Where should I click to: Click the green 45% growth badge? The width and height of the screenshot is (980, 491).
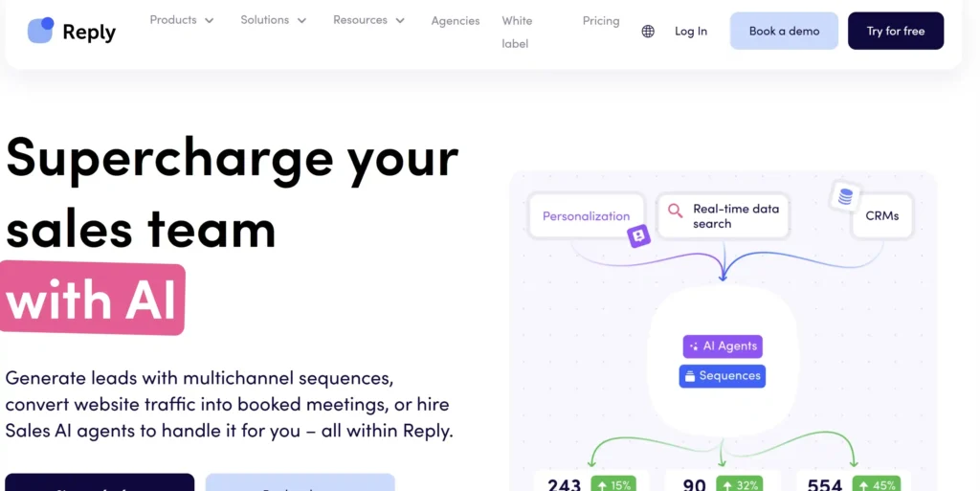pyautogui.click(x=878, y=484)
